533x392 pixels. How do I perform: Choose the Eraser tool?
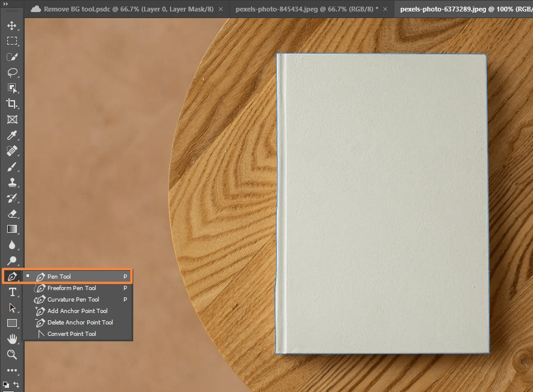point(11,213)
